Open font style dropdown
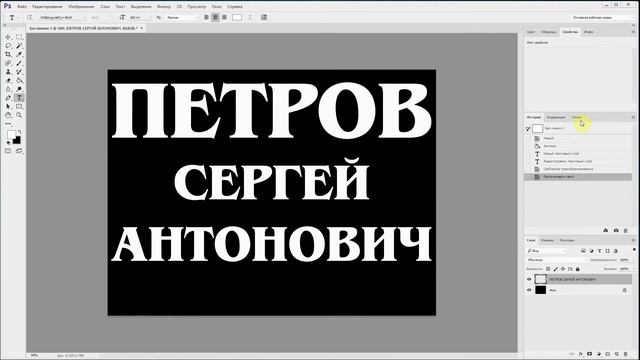Image resolution: width=640 pixels, height=360 pixels. 102,18
